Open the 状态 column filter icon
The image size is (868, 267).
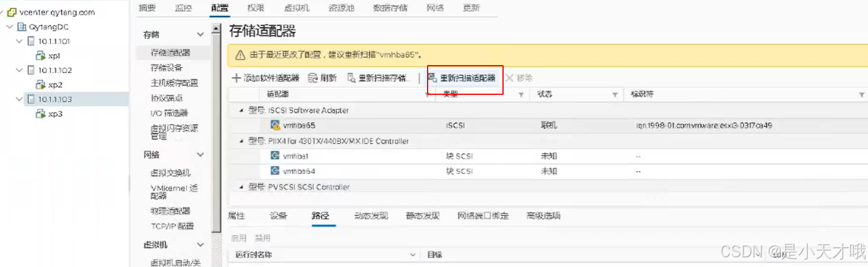coord(615,95)
